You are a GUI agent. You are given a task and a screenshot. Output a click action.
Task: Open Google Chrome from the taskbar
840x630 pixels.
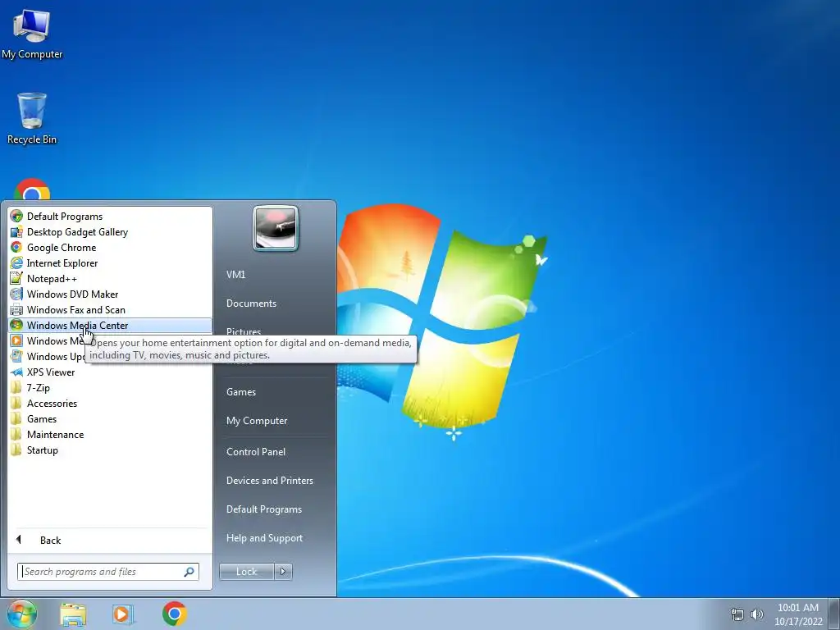tap(175, 614)
